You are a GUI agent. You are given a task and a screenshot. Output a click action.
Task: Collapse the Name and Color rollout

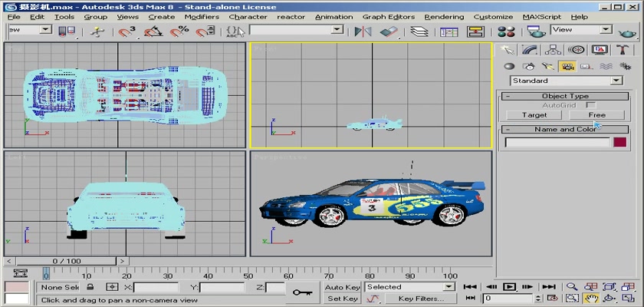565,129
